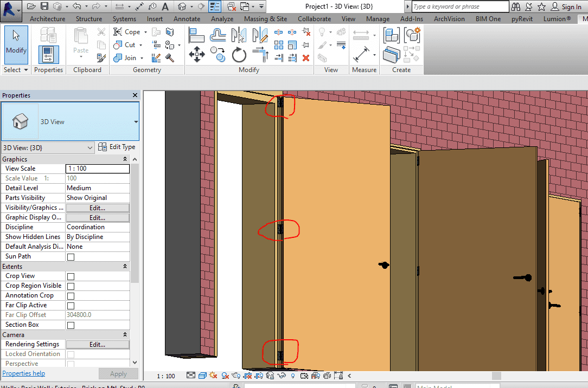The image size is (588, 388).
Task: Open the Properties help link
Action: [x=24, y=373]
